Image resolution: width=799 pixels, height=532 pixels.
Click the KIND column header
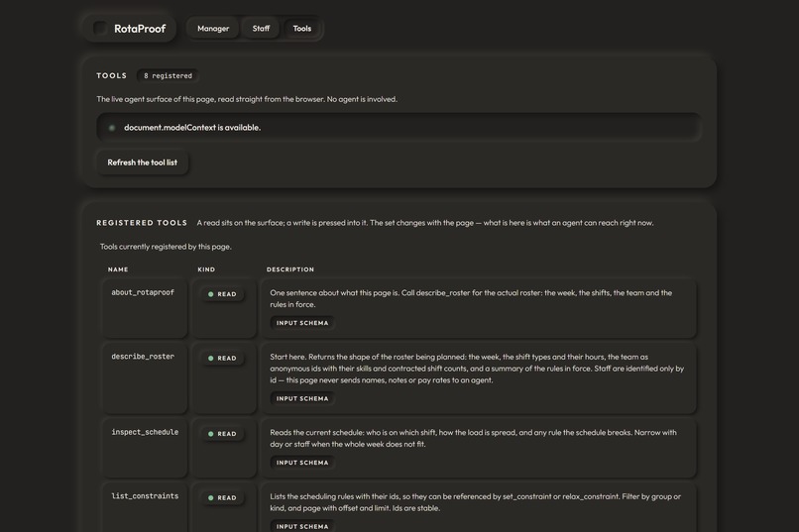[x=206, y=269]
